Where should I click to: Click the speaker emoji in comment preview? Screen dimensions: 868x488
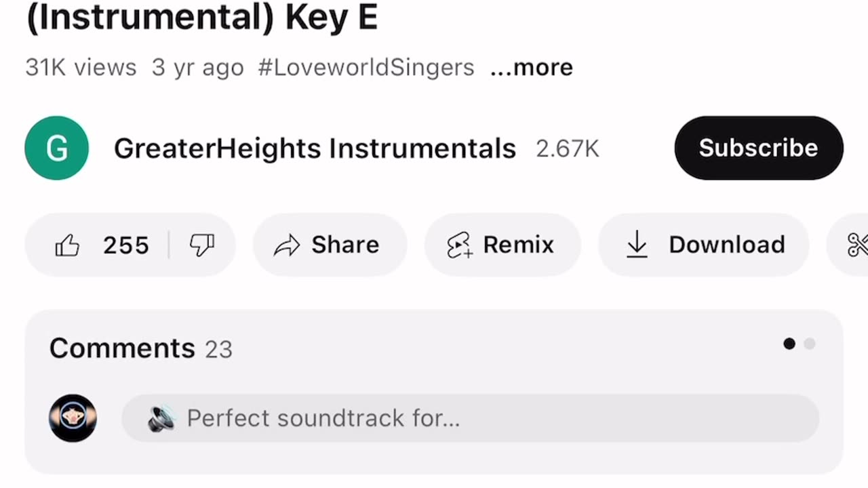pyautogui.click(x=161, y=419)
